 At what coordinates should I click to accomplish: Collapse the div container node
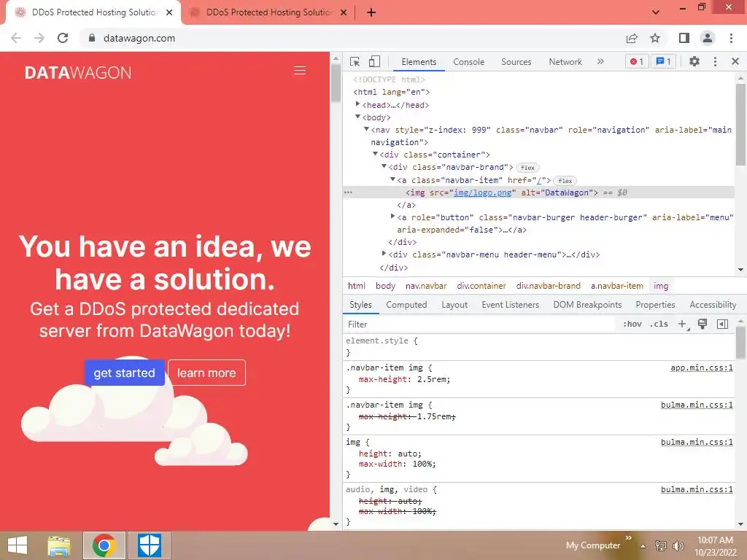[375, 154]
